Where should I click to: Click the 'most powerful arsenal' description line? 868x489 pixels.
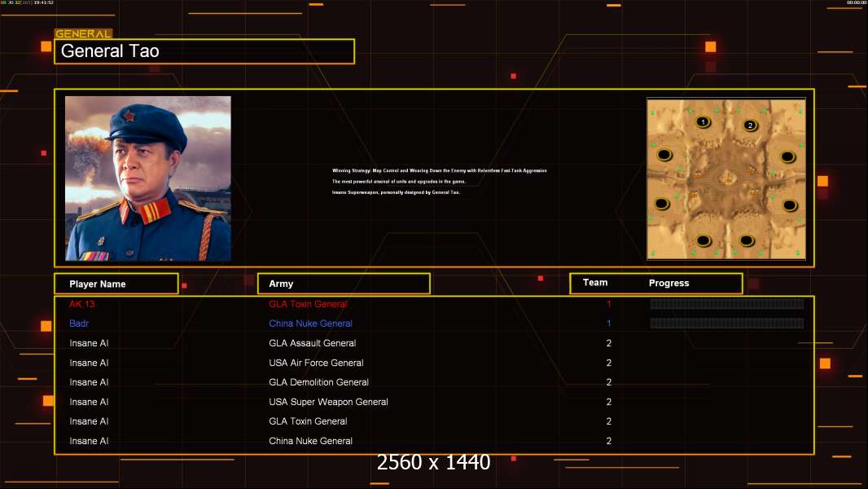(x=398, y=182)
